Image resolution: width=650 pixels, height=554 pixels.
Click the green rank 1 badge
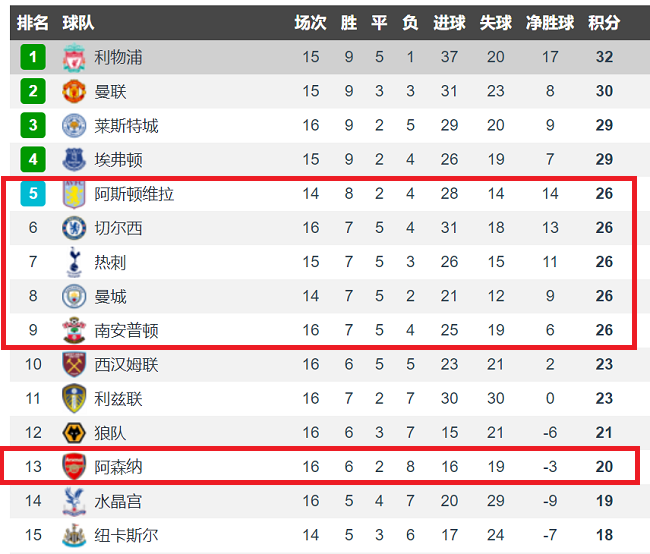[x=33, y=57]
